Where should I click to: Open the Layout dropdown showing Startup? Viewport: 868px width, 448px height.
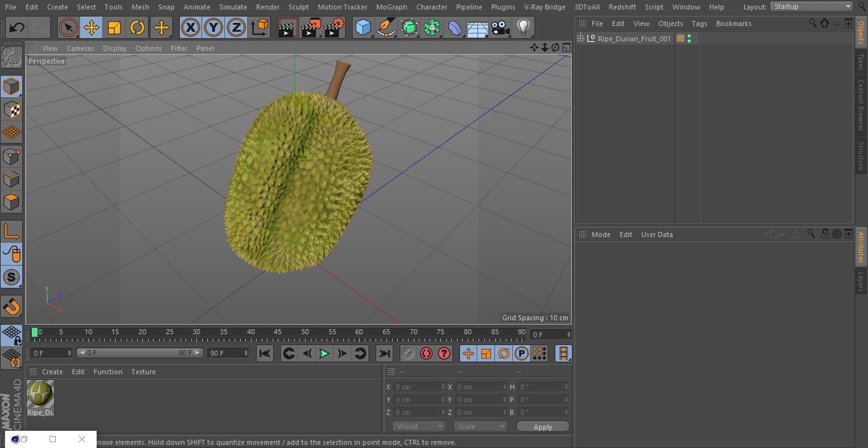812,6
